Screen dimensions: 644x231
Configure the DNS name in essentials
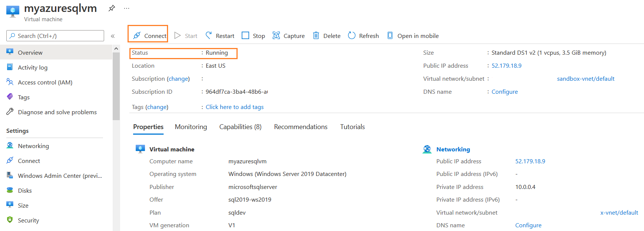[x=505, y=92]
